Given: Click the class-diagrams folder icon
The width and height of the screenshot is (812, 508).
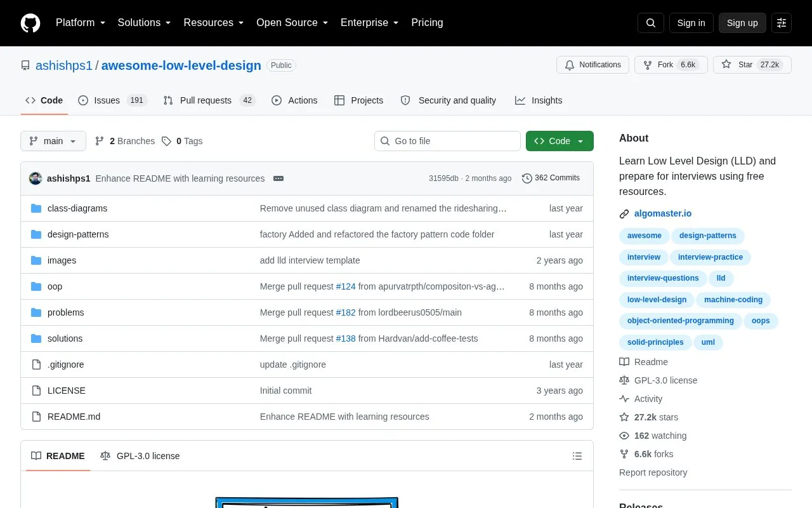Looking at the screenshot, I should pos(36,208).
